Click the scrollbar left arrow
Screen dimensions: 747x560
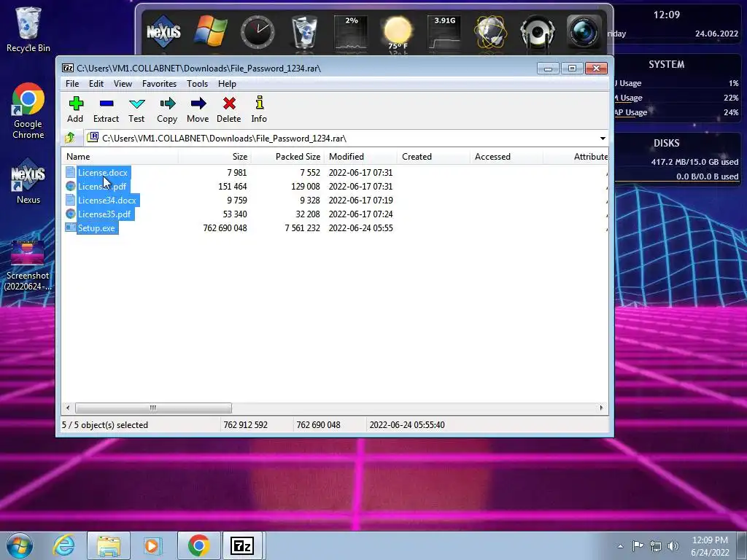click(x=68, y=408)
